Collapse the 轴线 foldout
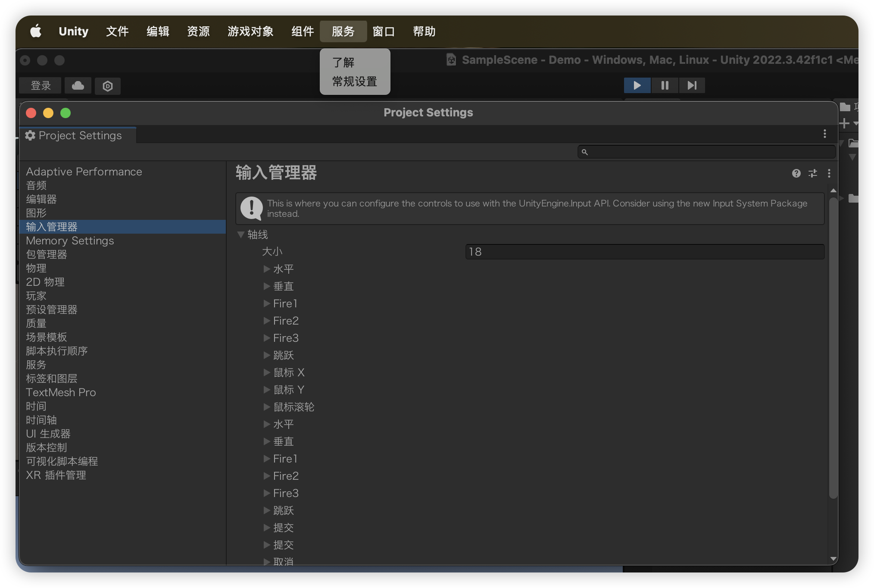 [241, 235]
